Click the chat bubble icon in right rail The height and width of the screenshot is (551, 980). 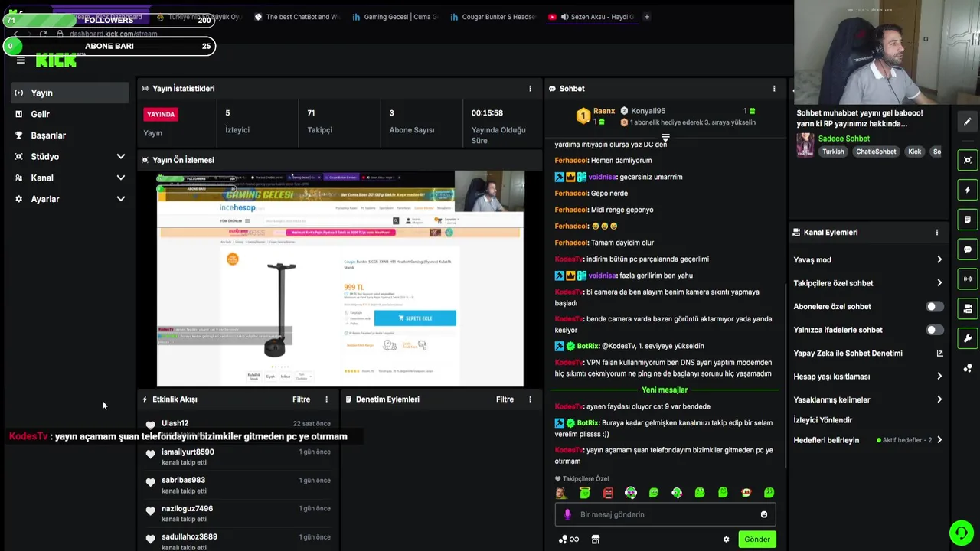[968, 249]
